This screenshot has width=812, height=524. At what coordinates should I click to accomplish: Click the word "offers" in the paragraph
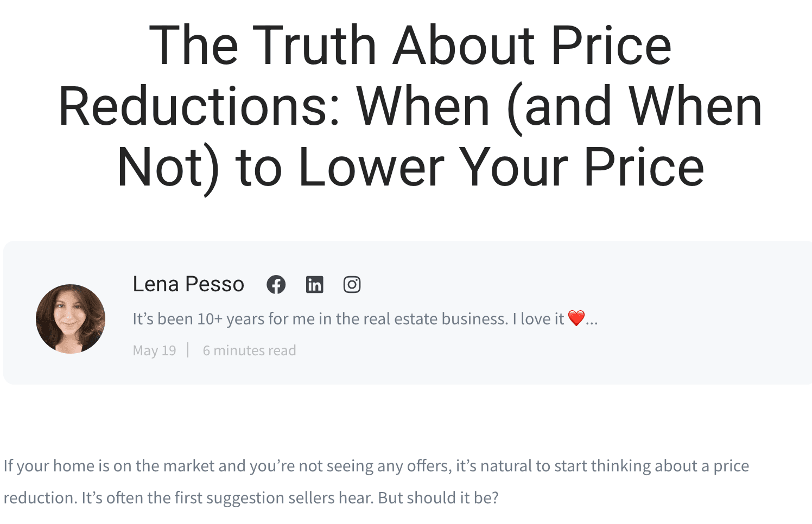coord(429,466)
